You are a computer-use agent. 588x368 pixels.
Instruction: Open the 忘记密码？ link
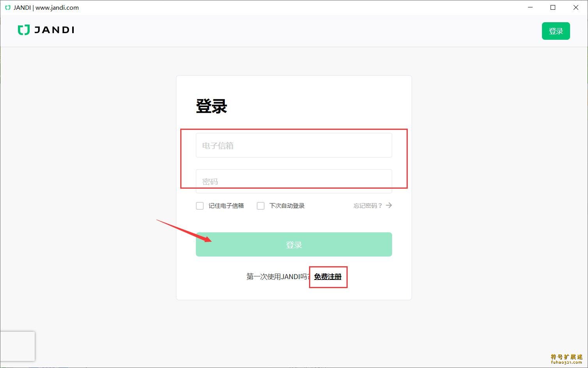(x=368, y=206)
